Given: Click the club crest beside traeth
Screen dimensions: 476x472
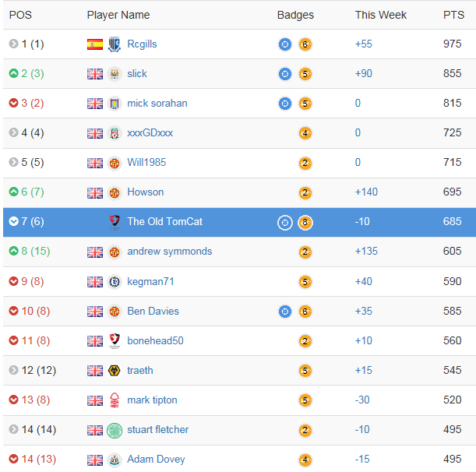Looking at the screenshot, I should coord(115,371).
